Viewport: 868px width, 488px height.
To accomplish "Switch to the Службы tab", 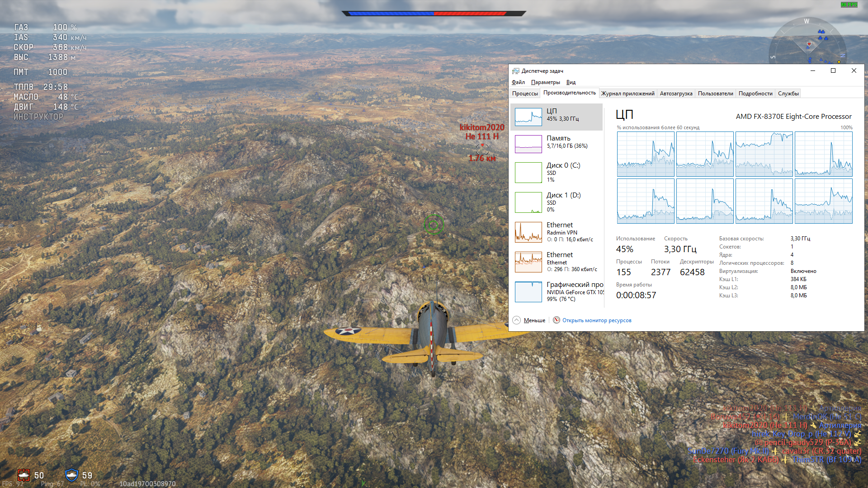I will 788,94.
